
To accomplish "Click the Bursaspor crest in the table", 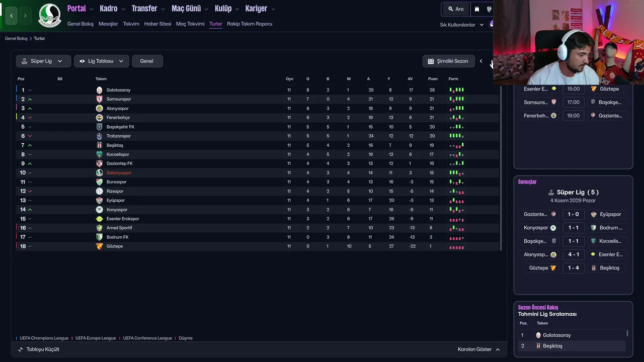I will [99, 182].
